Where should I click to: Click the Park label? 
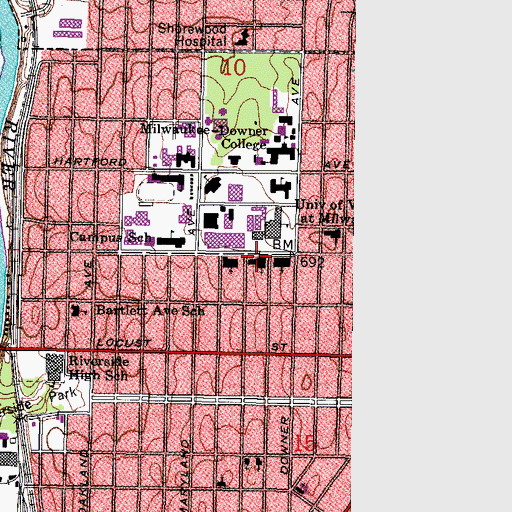63,395
